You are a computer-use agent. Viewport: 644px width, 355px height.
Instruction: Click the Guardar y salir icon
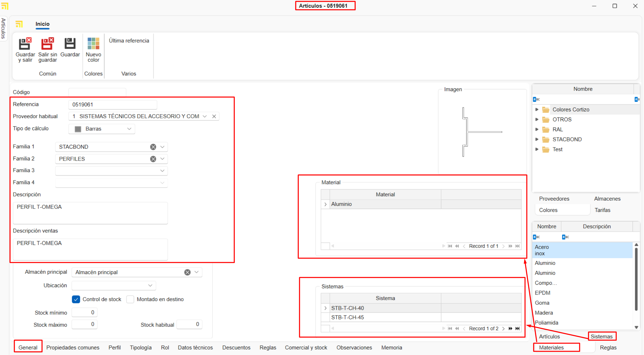point(25,44)
